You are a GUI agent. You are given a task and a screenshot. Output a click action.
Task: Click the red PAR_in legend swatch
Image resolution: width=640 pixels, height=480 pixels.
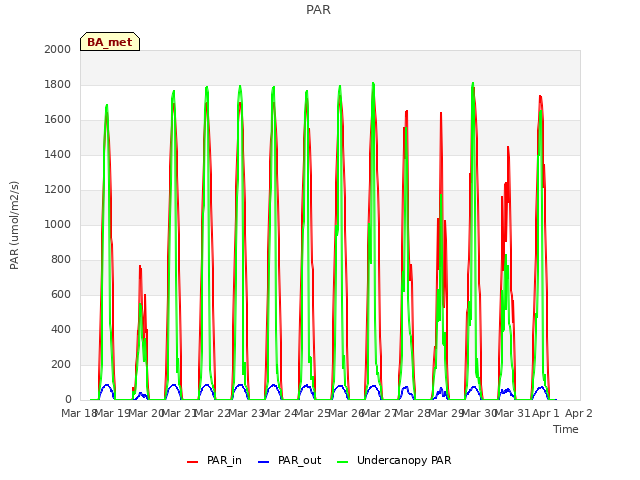pos(192,462)
